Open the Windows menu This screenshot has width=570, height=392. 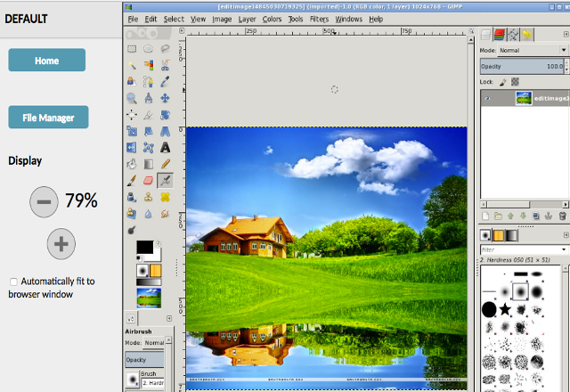(348, 19)
